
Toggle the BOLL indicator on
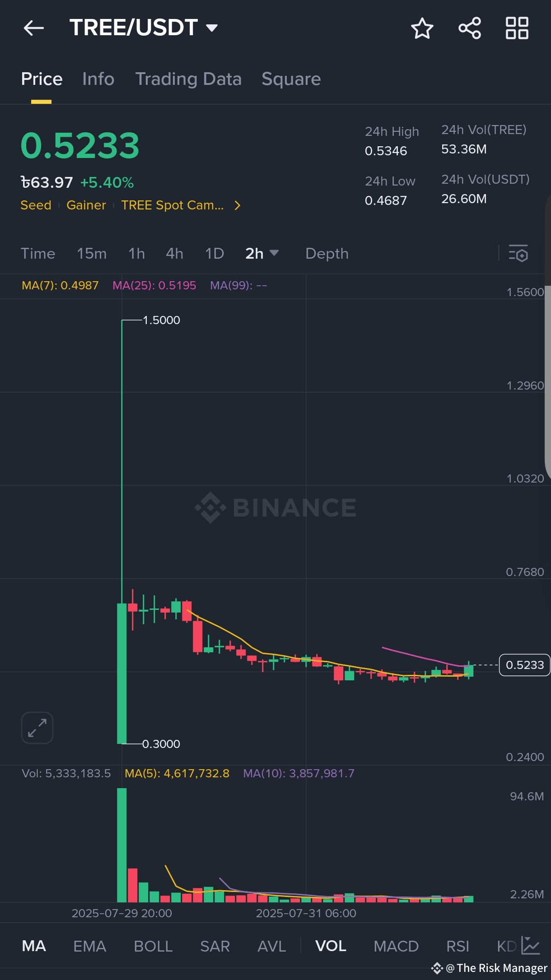pos(153,946)
